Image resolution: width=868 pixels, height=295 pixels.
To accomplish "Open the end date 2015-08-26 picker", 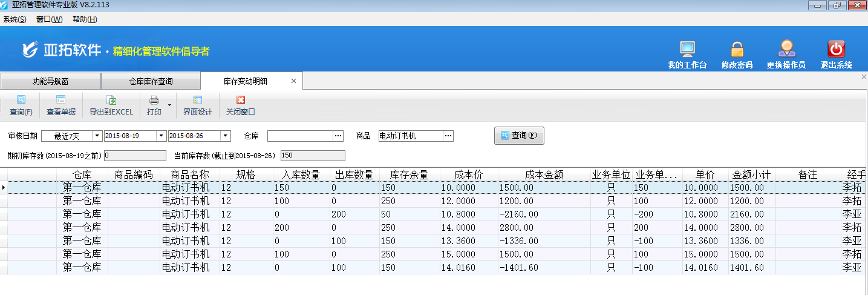I will click(x=225, y=136).
